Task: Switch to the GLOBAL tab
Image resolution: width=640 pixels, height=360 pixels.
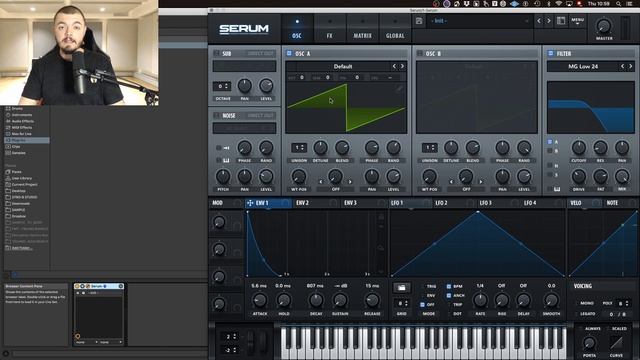Action: (x=395, y=29)
